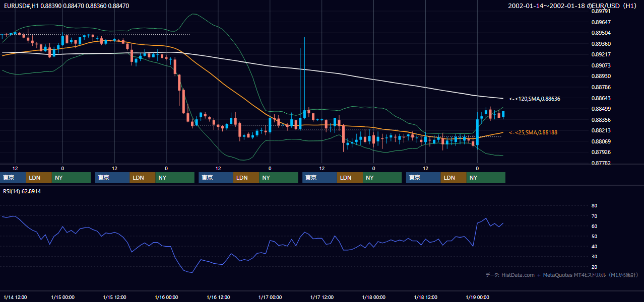
Task: Click RSI scale level 50
Action: pos(594,236)
